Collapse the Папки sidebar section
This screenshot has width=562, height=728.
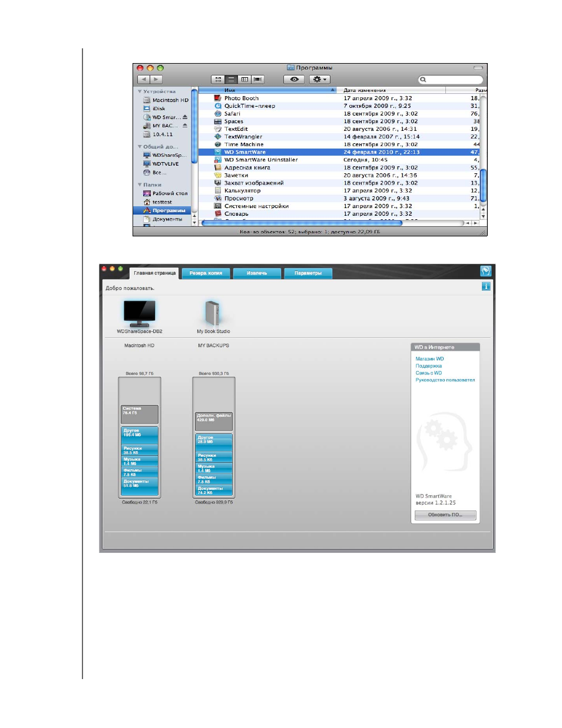(x=140, y=185)
